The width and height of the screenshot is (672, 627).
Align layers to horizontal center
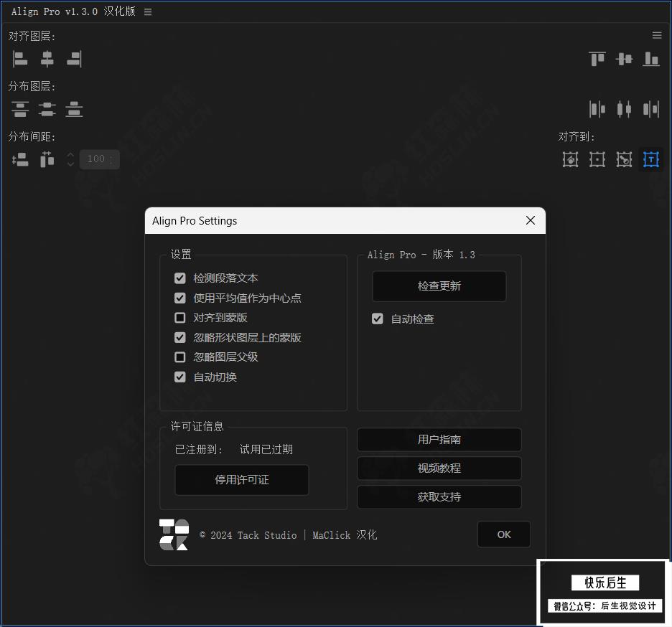pyautogui.click(x=47, y=59)
